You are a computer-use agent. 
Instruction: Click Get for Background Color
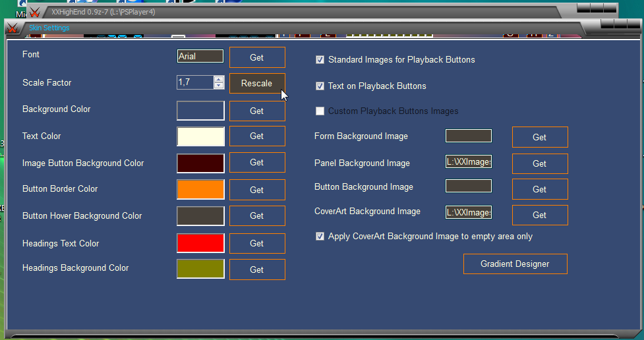[257, 111]
